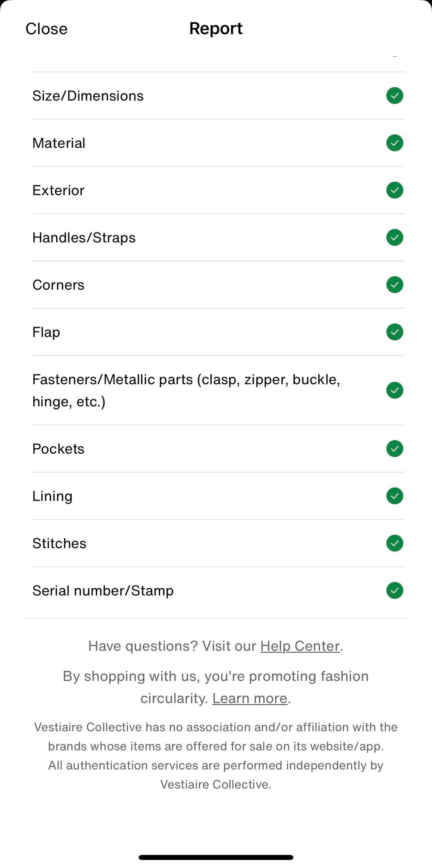432x868 pixels.
Task: Select the Lining row label
Action: tap(52, 496)
